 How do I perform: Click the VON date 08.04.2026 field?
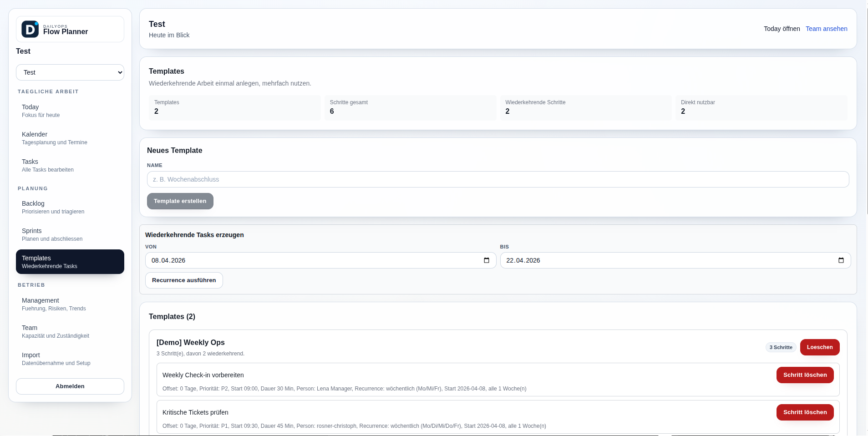(320, 260)
